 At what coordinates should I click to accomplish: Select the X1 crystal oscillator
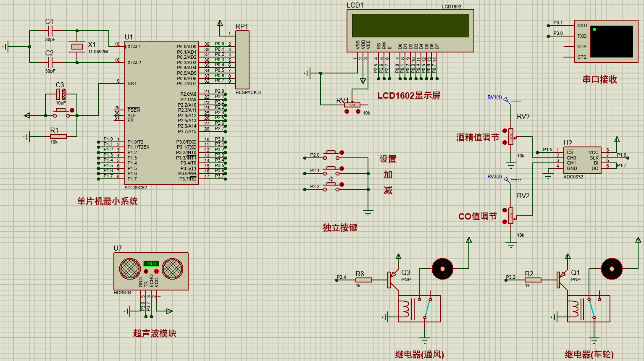click(77, 47)
